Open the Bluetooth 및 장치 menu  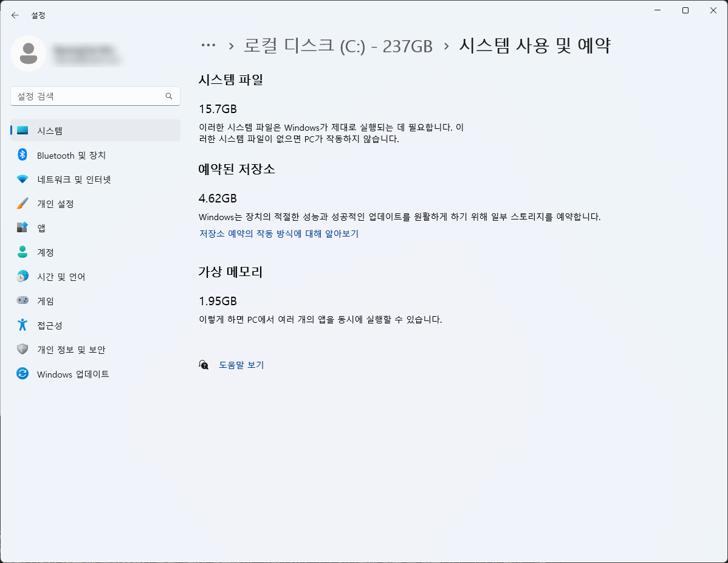click(x=95, y=155)
